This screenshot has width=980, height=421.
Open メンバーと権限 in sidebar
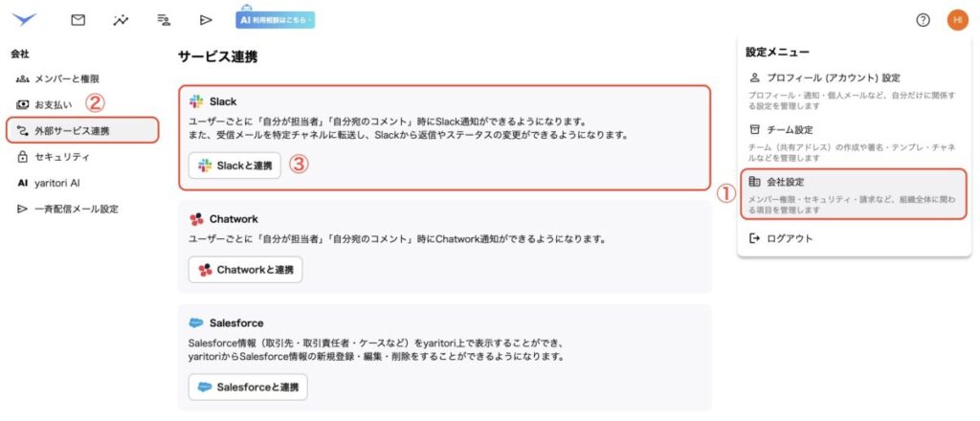coord(67,78)
